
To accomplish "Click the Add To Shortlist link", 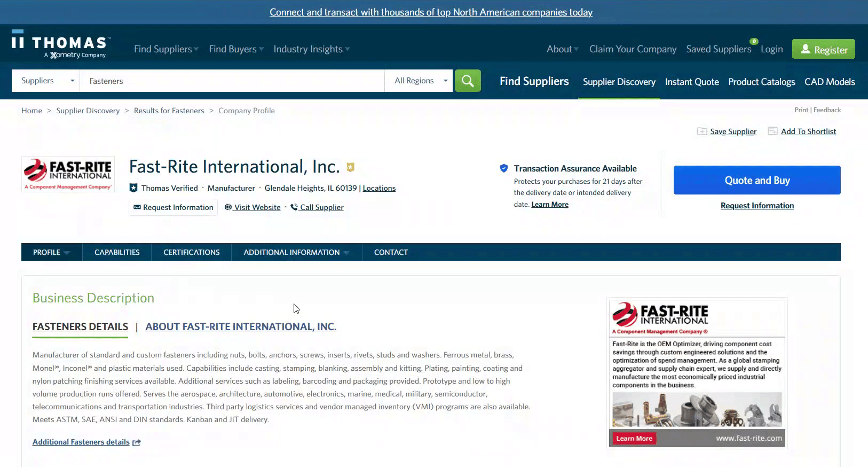I will 808,131.
